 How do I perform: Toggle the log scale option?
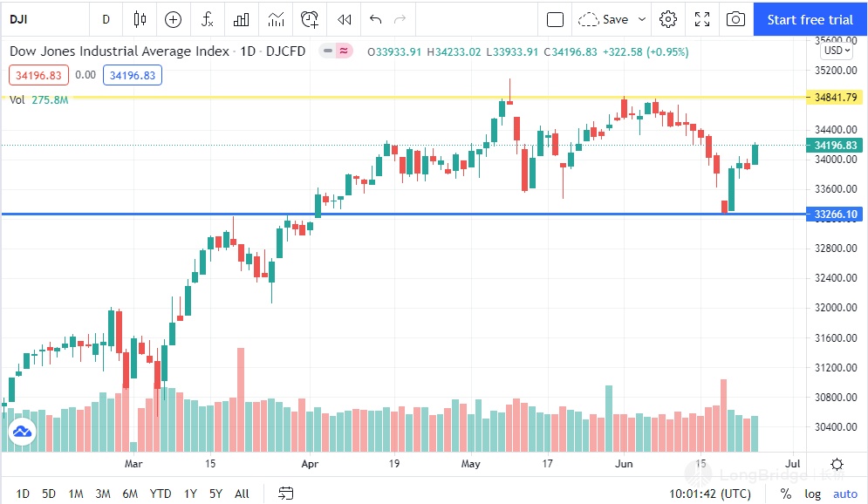tap(812, 494)
